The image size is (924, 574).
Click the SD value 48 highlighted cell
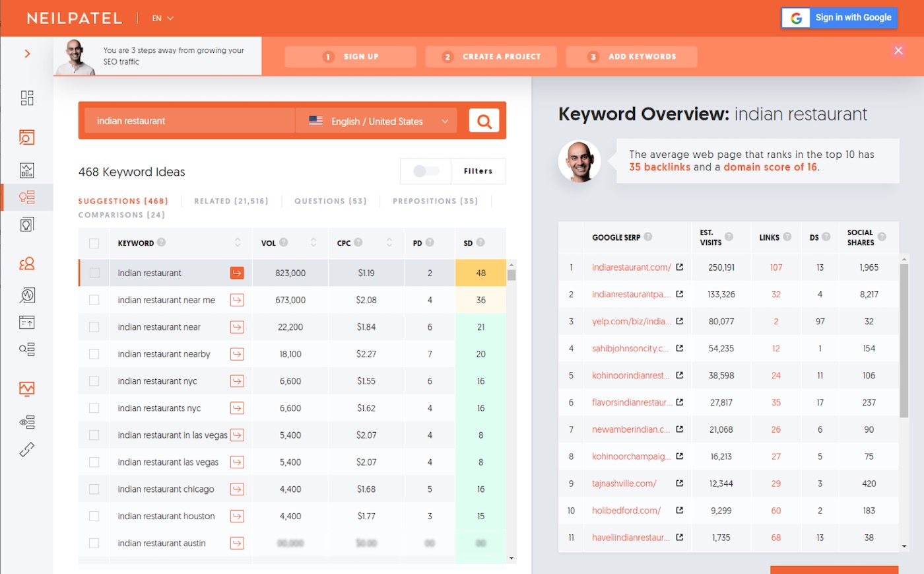[x=480, y=273]
